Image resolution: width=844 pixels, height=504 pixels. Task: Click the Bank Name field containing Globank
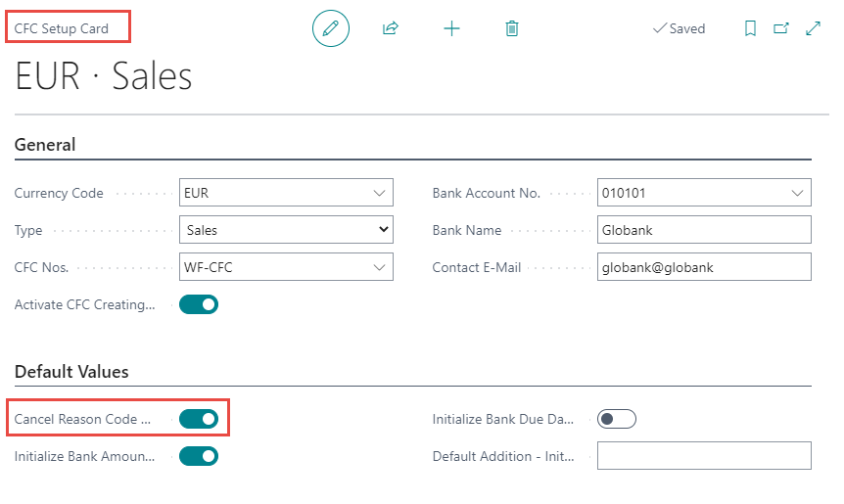pos(703,230)
